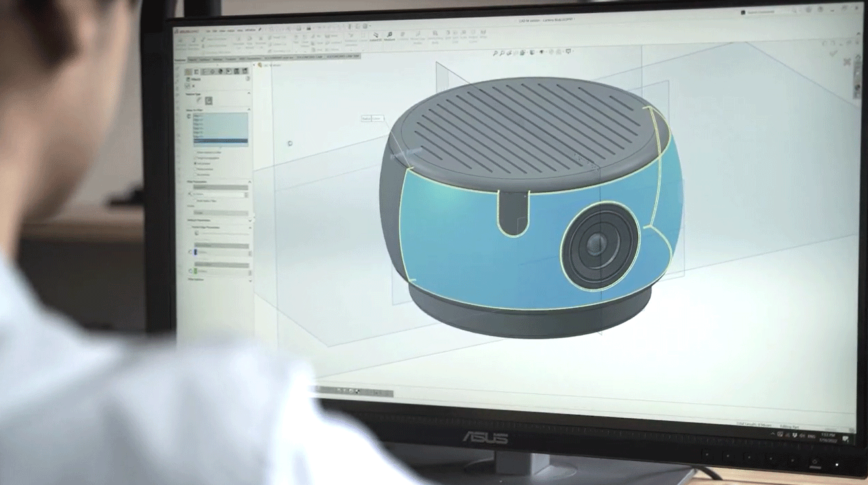Image resolution: width=868 pixels, height=485 pixels.
Task: Switch to the ConfigurationManager tab icon
Action: (204, 71)
